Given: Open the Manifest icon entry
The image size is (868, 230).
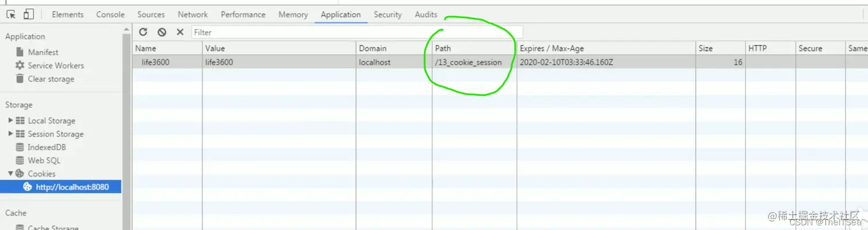Looking at the screenshot, I should coord(20,52).
